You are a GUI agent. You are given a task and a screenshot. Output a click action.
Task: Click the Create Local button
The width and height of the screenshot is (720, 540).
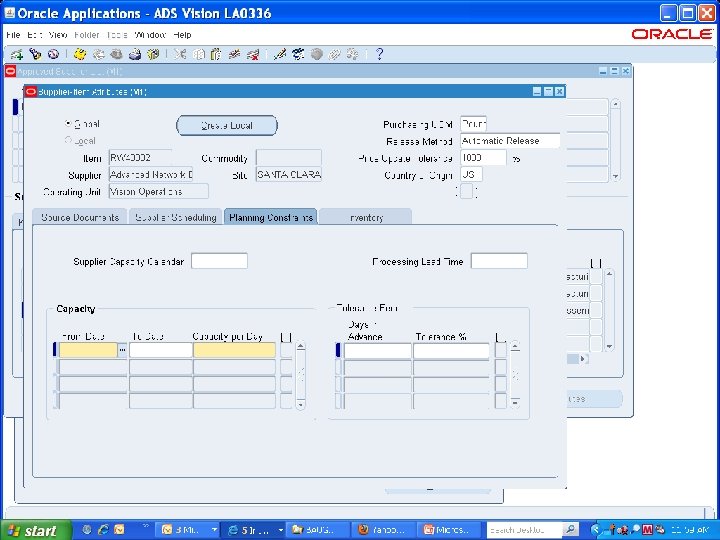pyautogui.click(x=227, y=125)
